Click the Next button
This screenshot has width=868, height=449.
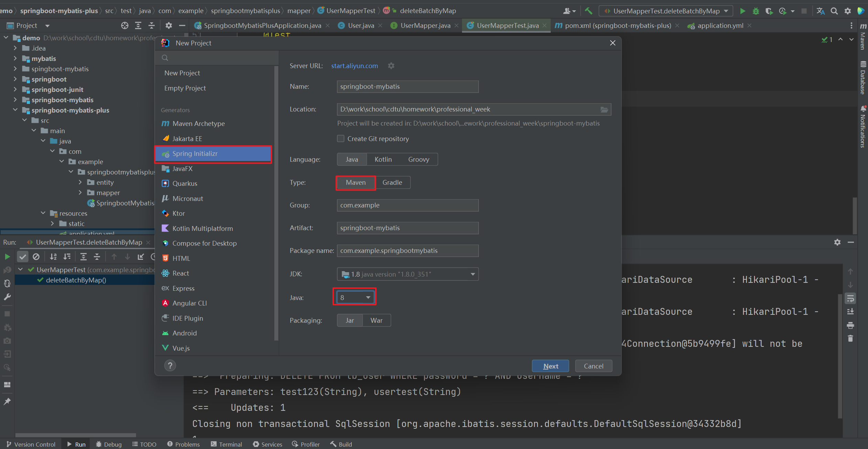click(x=550, y=366)
